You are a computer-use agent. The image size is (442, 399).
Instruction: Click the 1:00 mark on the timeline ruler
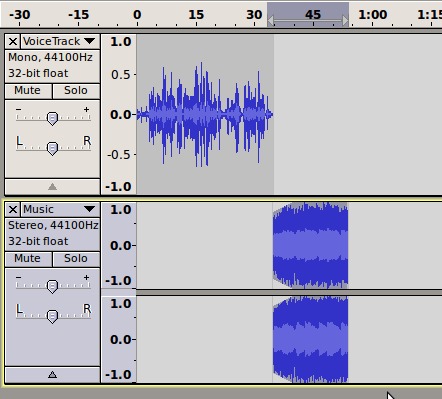pyautogui.click(x=373, y=15)
